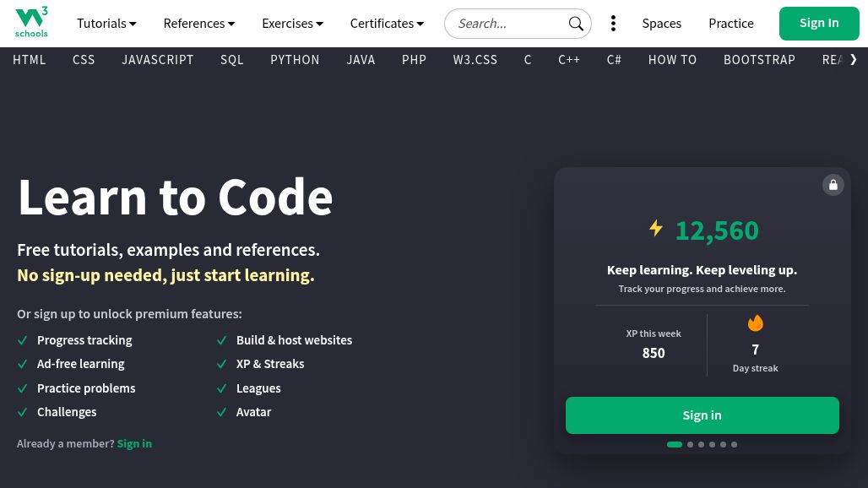Click the flame streak icon
The width and height of the screenshot is (868, 488).
[755, 323]
